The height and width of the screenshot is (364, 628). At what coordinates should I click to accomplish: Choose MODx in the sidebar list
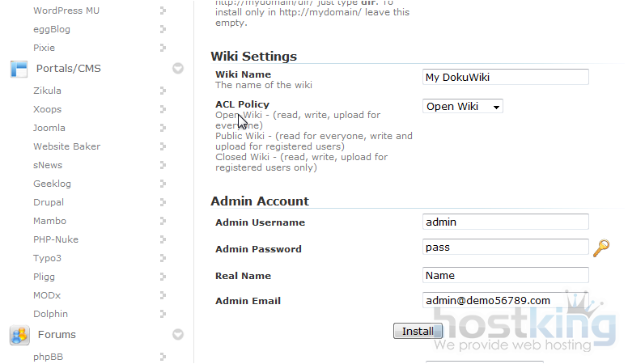point(46,295)
